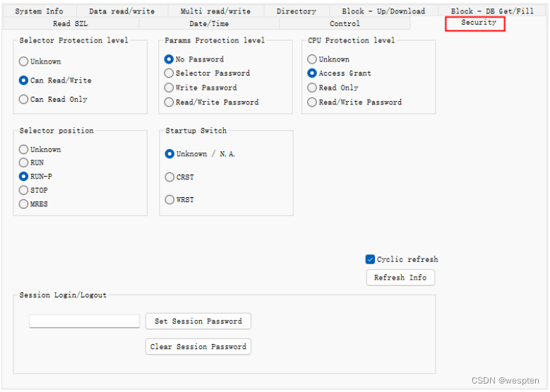Focus the session password input field

pyautogui.click(x=85, y=321)
